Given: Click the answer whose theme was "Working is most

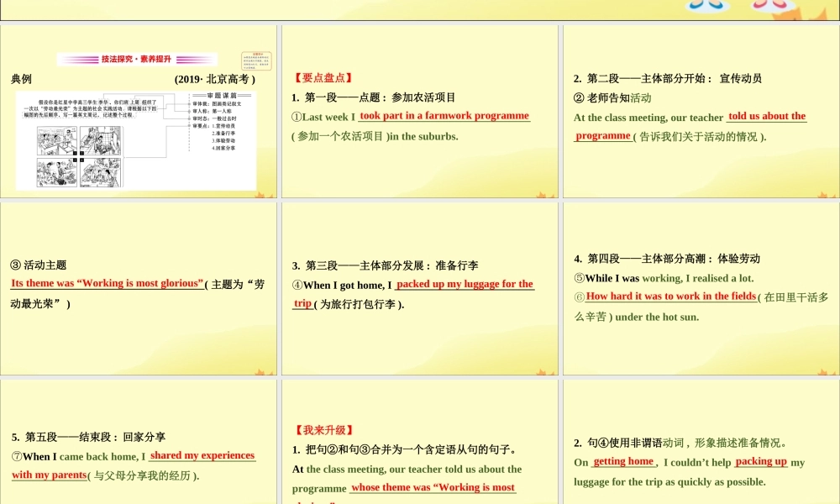Looking at the screenshot, I should (x=433, y=487).
